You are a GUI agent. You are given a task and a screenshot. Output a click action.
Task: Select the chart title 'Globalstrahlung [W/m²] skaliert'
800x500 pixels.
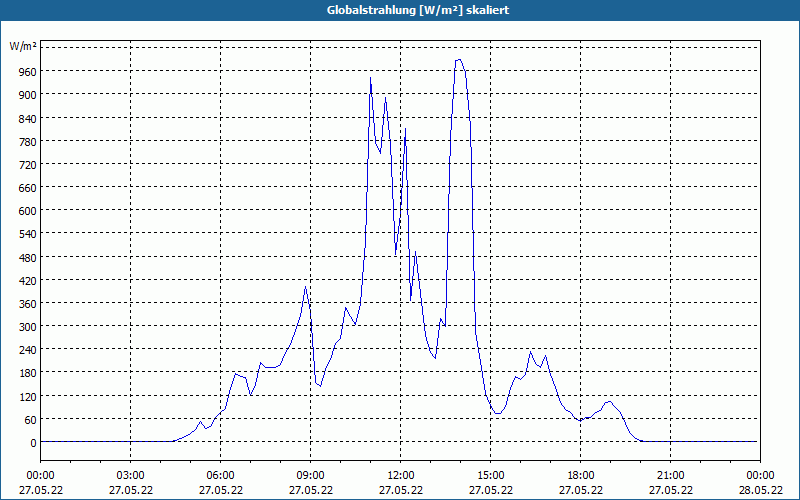point(418,10)
